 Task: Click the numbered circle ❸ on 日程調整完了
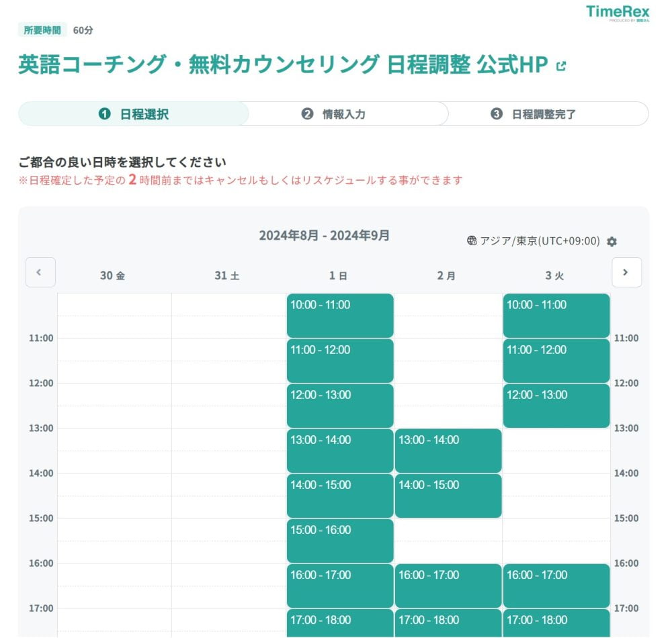click(497, 114)
